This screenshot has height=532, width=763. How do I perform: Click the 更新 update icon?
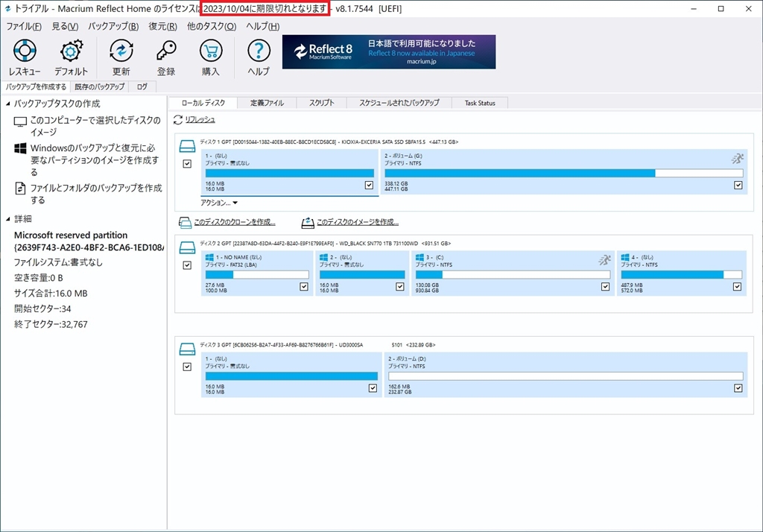pyautogui.click(x=121, y=51)
